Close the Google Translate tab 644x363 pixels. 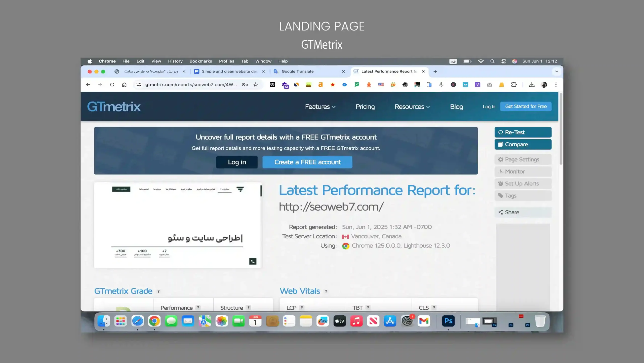point(343,72)
